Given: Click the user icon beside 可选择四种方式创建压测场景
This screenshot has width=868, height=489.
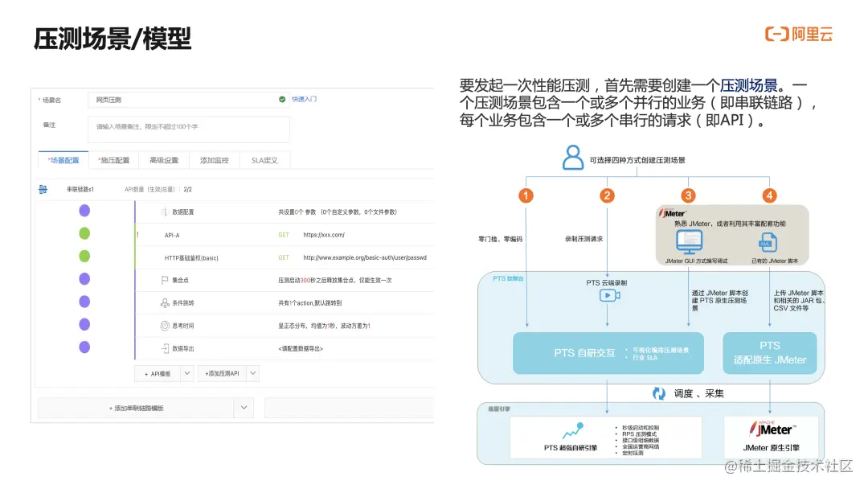Looking at the screenshot, I should tap(573, 158).
